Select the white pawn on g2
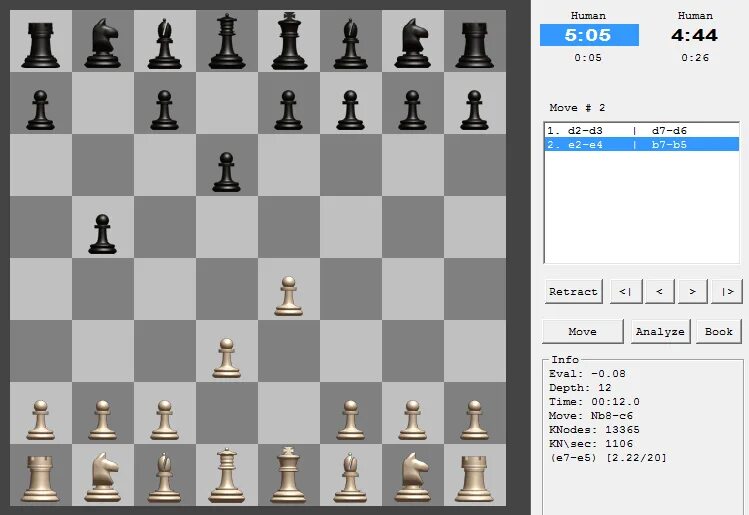The width and height of the screenshot is (749, 515). (413, 420)
